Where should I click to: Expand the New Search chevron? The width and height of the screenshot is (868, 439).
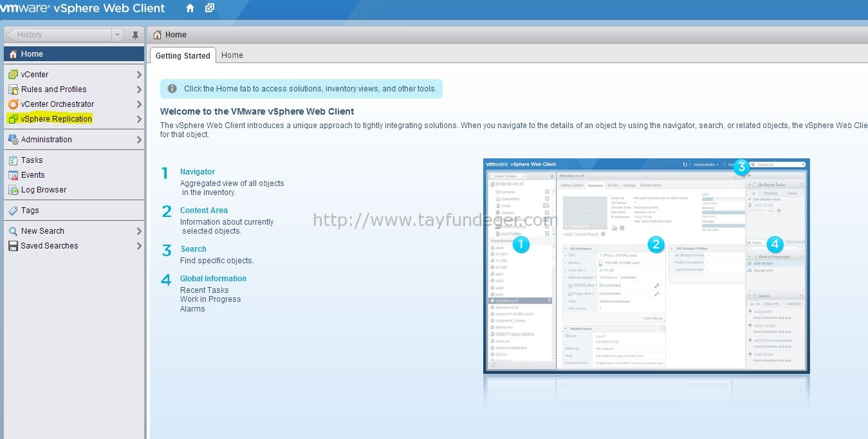click(139, 231)
